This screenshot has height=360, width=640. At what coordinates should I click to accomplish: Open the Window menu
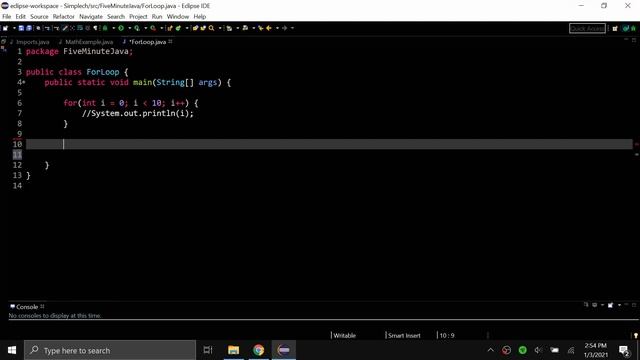click(x=178, y=17)
